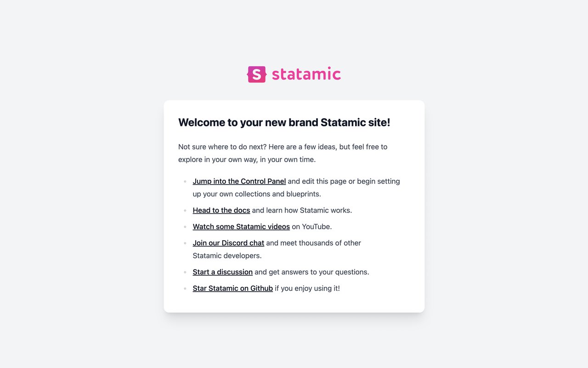588x368 pixels.
Task: Click the bullet beside Head to the docs
Action: click(x=185, y=211)
